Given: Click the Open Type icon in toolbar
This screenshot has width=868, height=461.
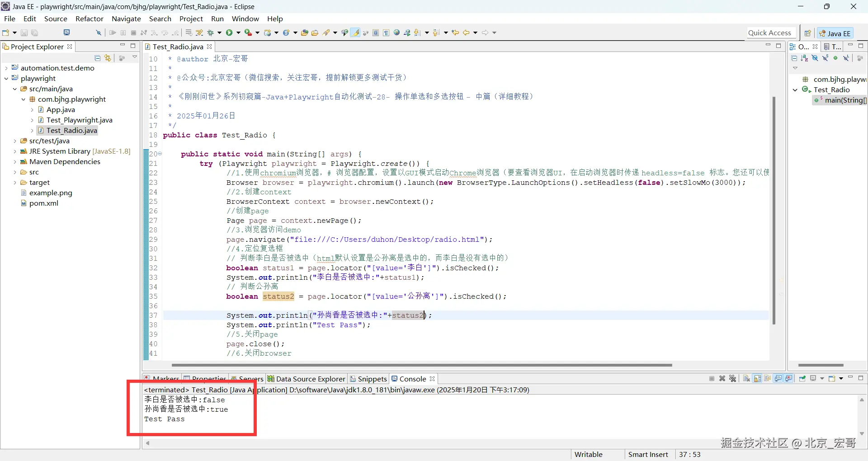Looking at the screenshot, I should 304,33.
